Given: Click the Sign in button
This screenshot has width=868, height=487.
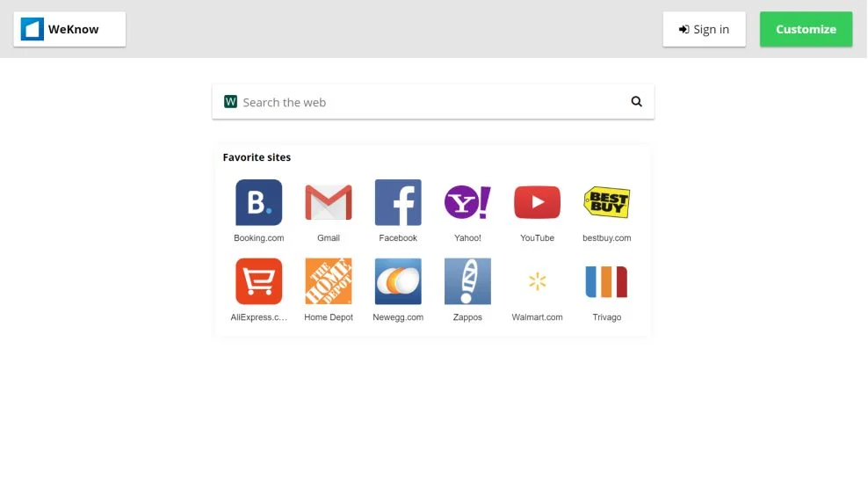Looking at the screenshot, I should click(704, 29).
